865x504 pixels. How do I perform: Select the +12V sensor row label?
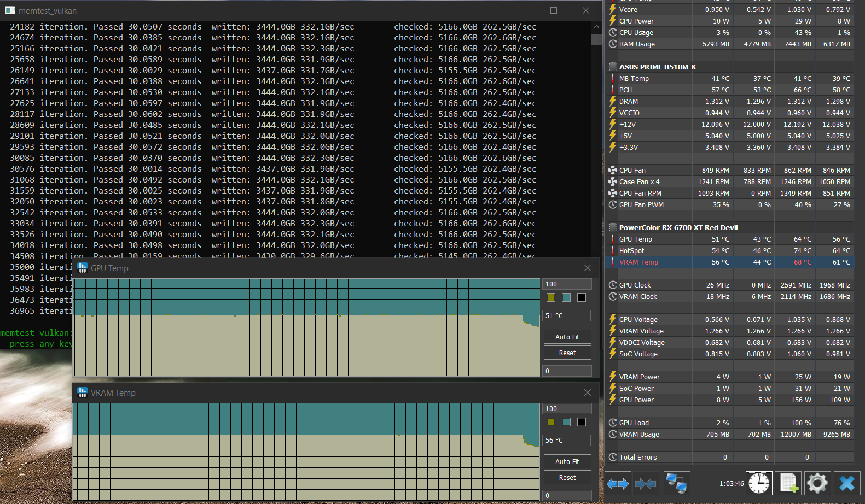[628, 125]
